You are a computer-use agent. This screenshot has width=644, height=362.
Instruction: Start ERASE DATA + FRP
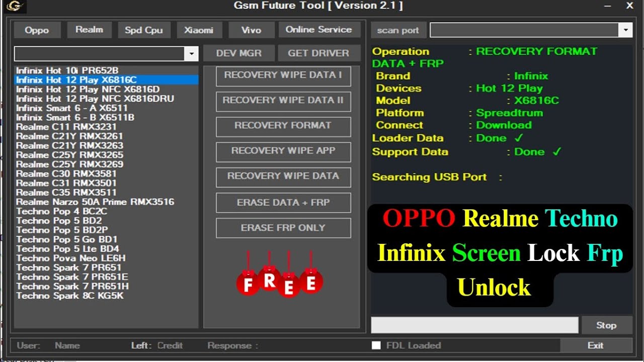[283, 203]
